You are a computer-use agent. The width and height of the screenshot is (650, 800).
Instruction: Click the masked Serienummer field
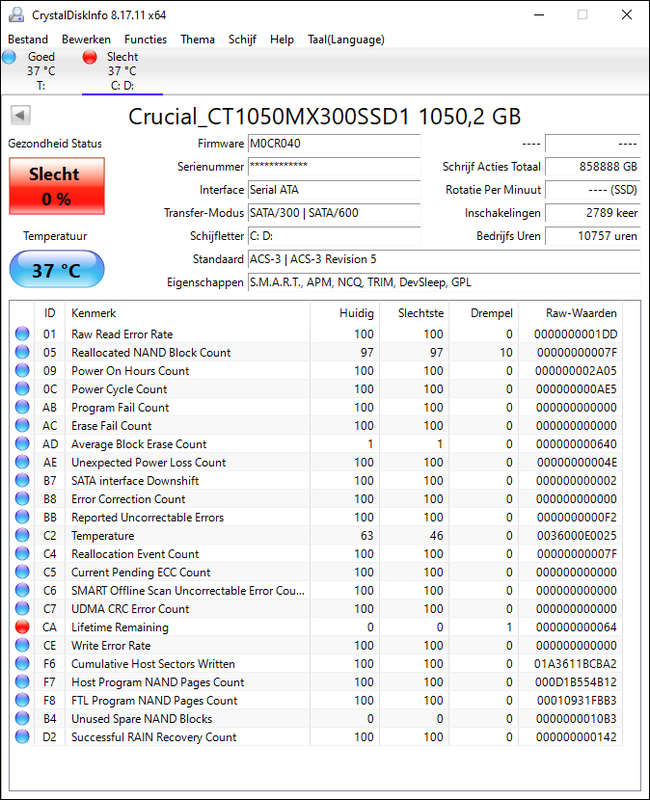(334, 166)
